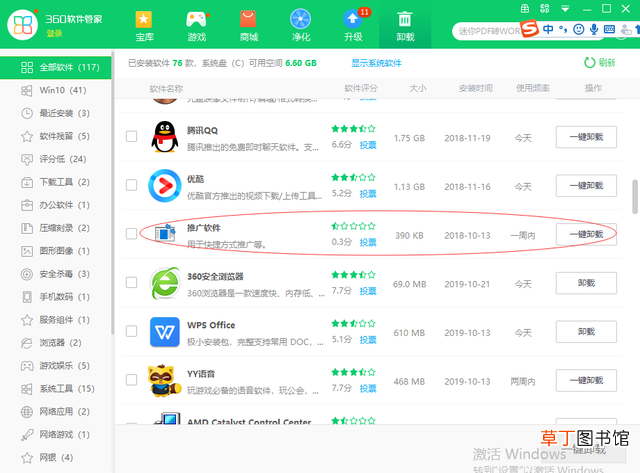This screenshot has height=473, width=640.
Task: Click 投票 link for YY语音
Action: [x=368, y=389]
